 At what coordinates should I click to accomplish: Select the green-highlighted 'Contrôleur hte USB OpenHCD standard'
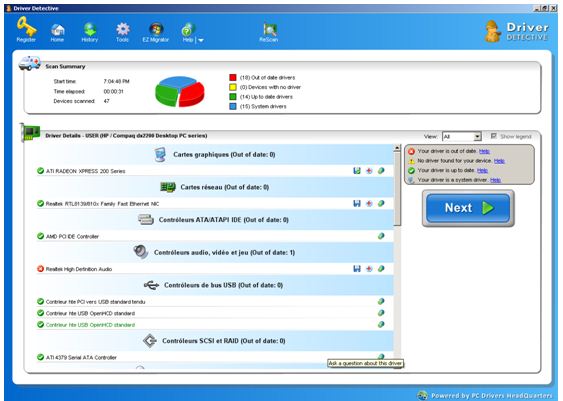pyautogui.click(x=214, y=325)
